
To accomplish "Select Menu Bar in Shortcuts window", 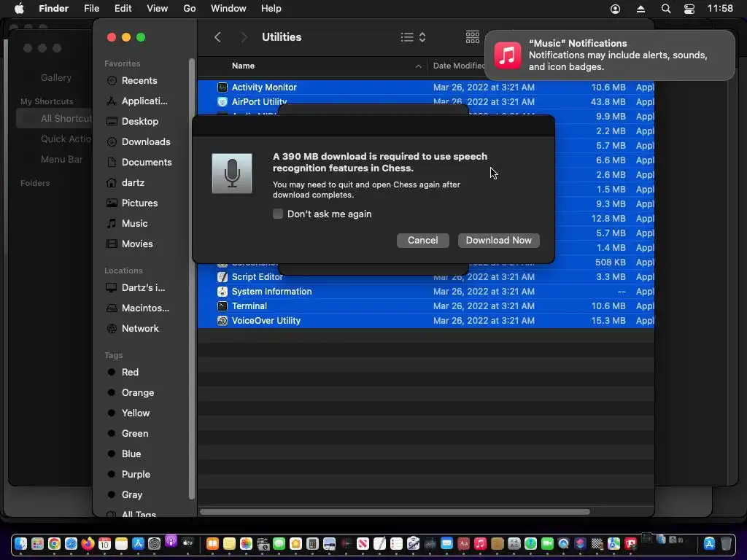I will point(61,160).
